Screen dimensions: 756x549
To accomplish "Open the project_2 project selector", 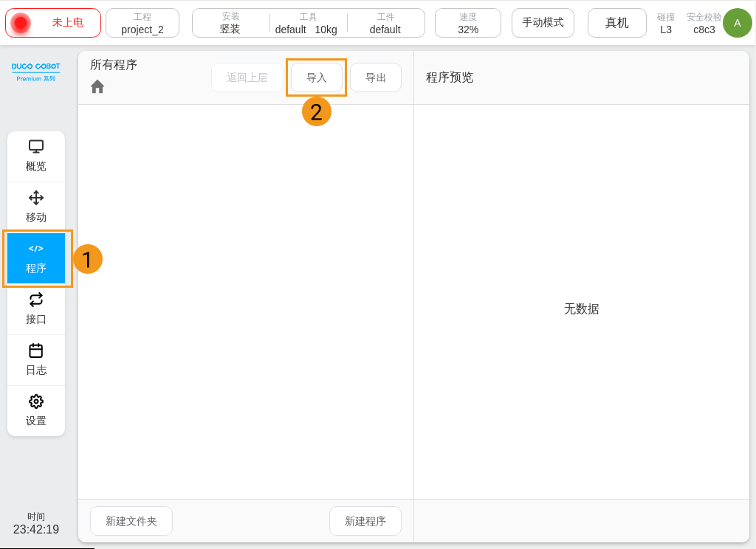I will (x=142, y=23).
